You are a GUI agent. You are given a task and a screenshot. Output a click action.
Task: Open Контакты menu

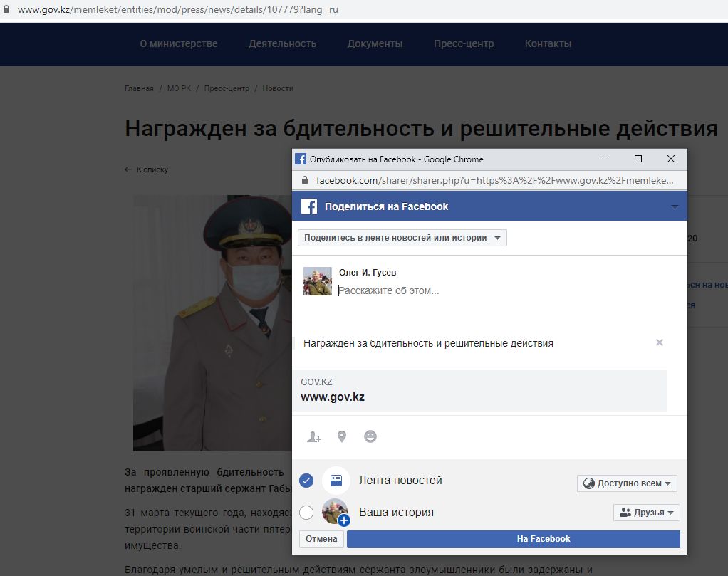548,43
